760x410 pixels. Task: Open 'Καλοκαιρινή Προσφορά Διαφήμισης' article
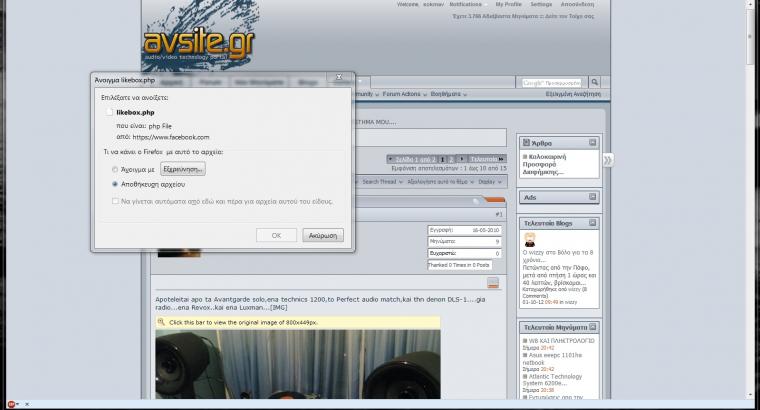click(544, 164)
